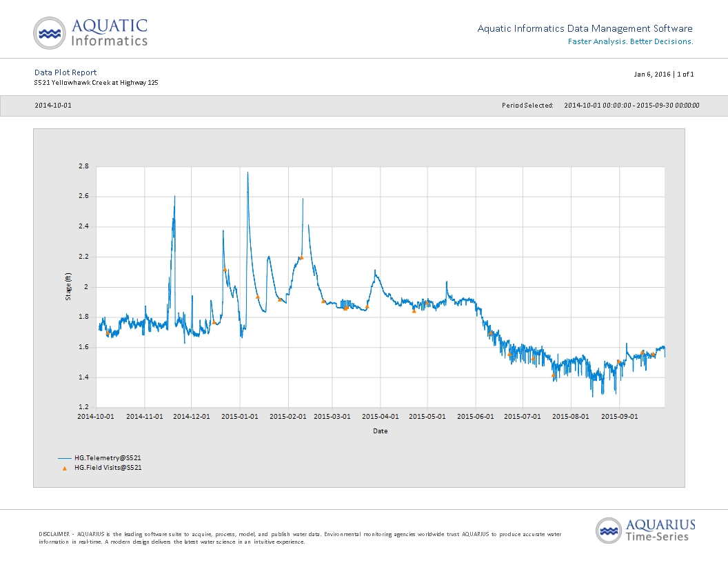Screen dimensions: 728x563
Task: Click the Stage (ft) y-axis label
Action: (68, 286)
